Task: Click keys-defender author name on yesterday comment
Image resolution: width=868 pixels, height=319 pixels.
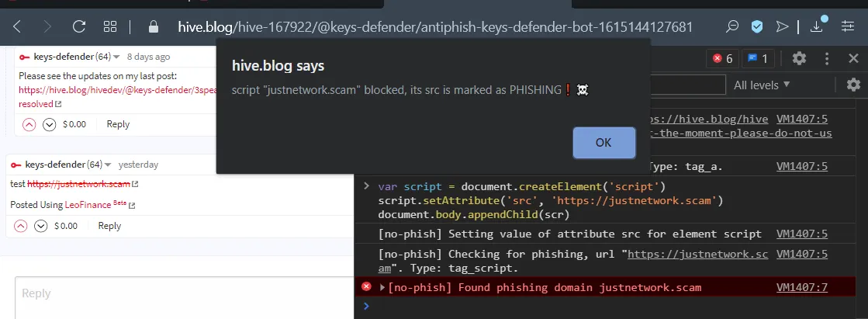Action: 55,165
